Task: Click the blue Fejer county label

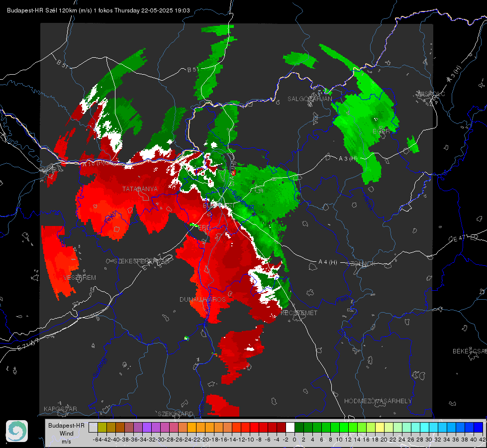Action: tap(110, 218)
